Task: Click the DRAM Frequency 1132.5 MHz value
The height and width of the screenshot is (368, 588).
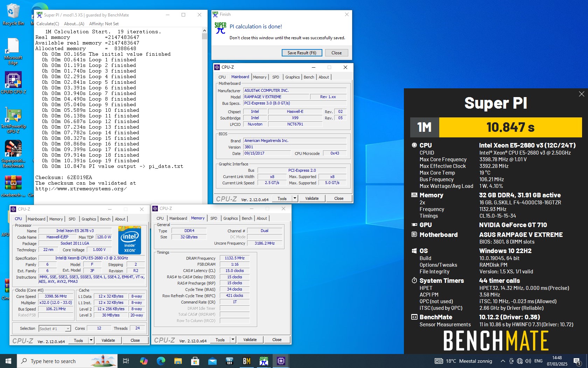Action: [x=234, y=258]
